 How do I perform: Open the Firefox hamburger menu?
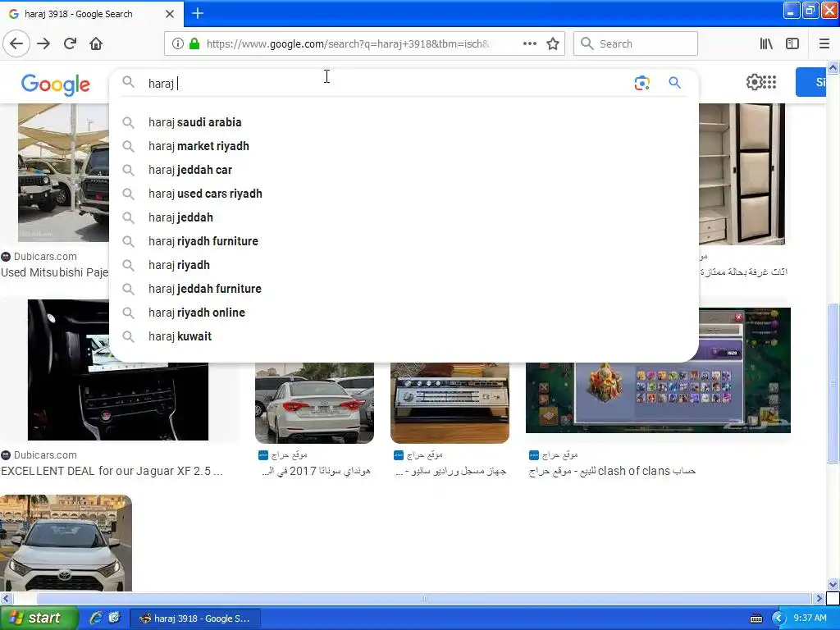click(x=824, y=43)
